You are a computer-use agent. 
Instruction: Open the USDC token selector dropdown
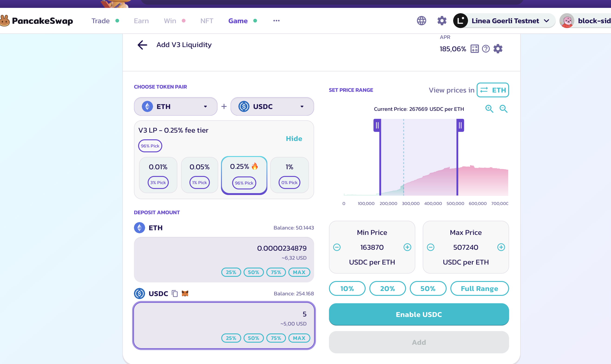tap(272, 106)
